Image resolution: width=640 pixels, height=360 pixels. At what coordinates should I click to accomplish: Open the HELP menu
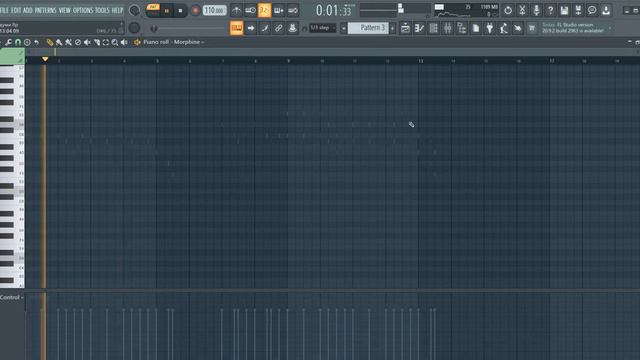click(117, 10)
